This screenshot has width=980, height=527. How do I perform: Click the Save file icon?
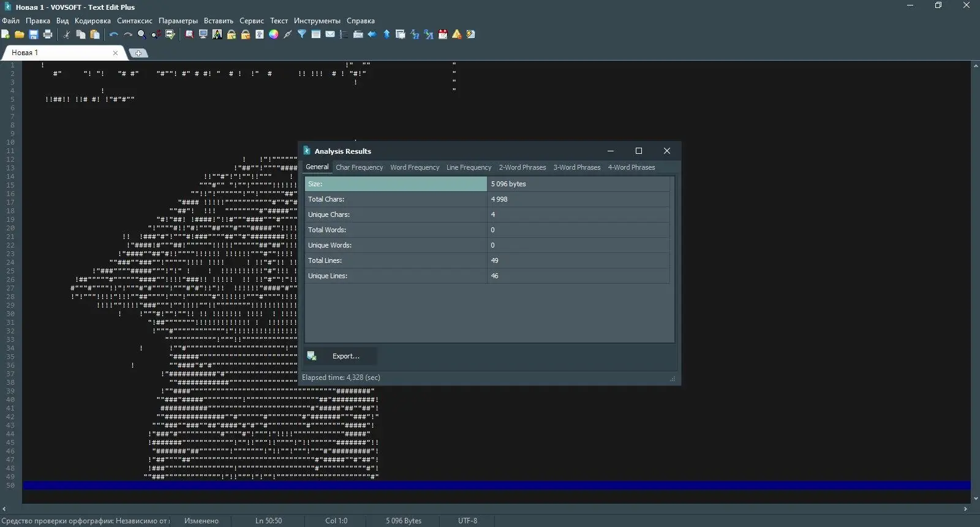click(x=34, y=35)
